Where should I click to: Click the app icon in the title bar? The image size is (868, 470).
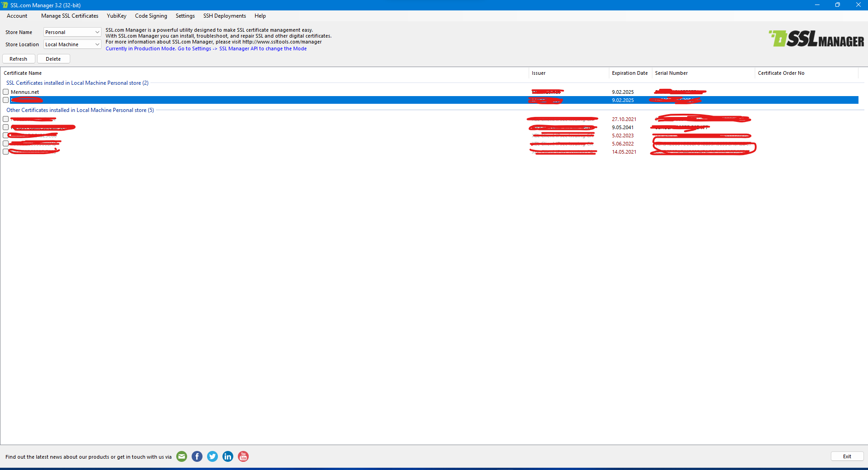5,5
